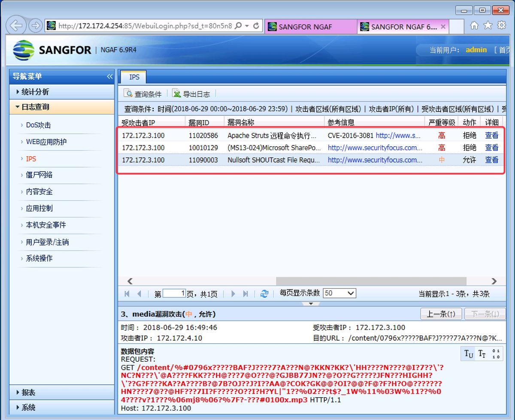Open the 每页显示条数 dropdown showing 50

coord(339,293)
